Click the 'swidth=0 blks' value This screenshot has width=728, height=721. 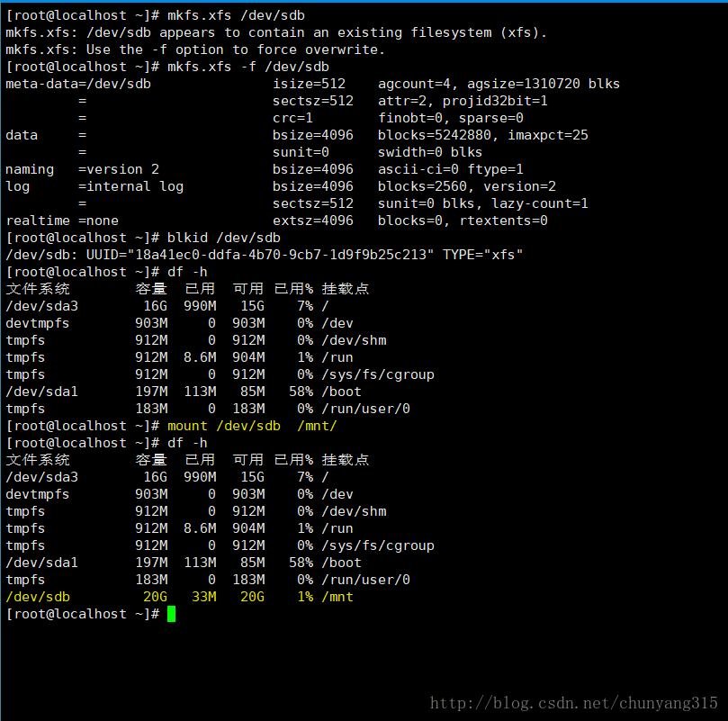point(430,152)
